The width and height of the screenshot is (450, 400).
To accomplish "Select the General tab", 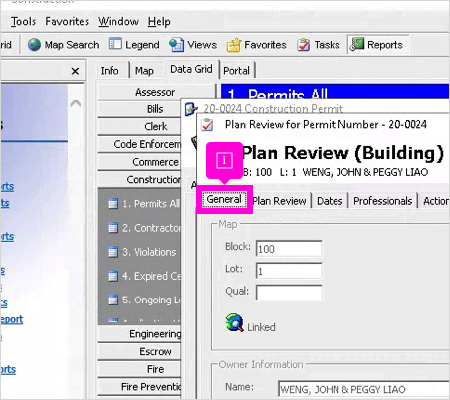I will 224,199.
